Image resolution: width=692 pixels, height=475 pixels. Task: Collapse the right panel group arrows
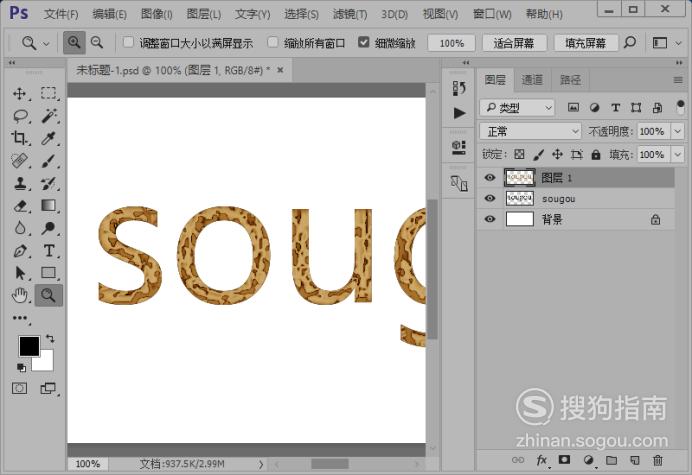point(679,63)
